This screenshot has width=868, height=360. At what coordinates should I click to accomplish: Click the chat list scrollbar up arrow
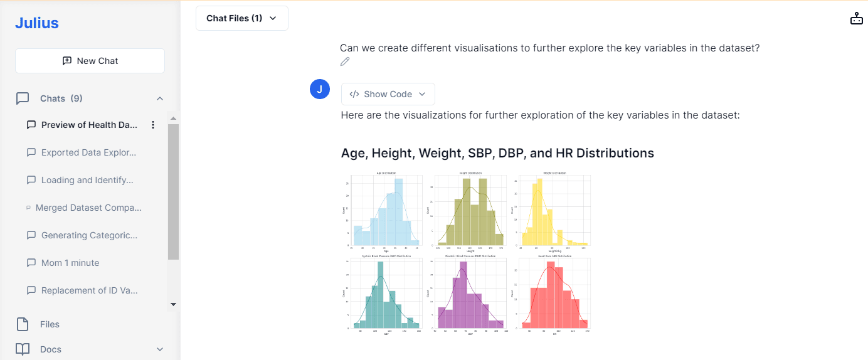point(174,118)
